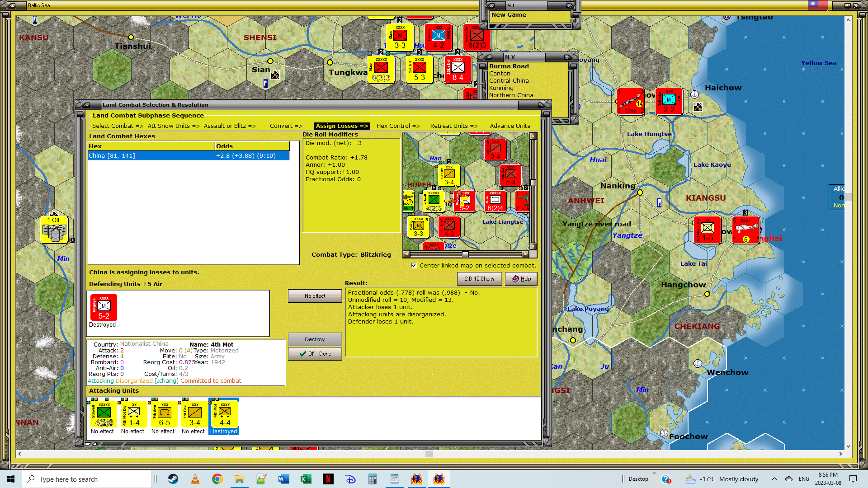The height and width of the screenshot is (488, 868).
Task: Click the Select Combat subphase step
Action: [118, 126]
